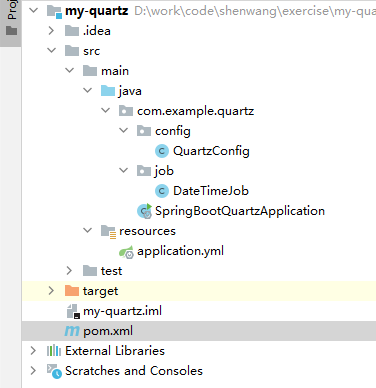Click the Project tool window folder icon
Viewport: 376px width, 388px height.
coord(12,31)
